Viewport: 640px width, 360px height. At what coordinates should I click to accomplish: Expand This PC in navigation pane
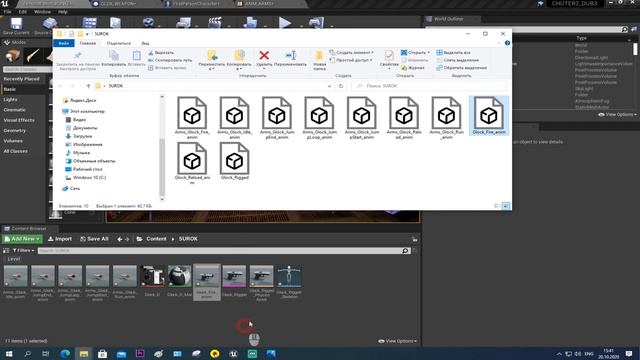pos(84,111)
